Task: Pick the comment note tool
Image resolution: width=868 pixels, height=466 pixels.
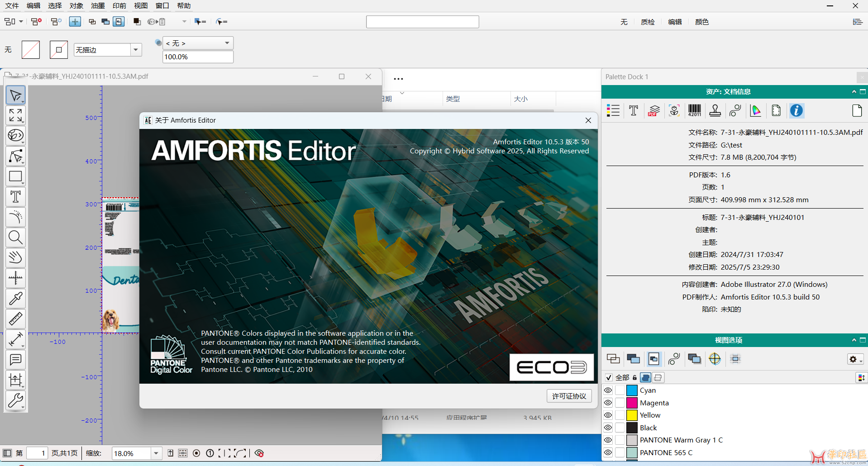Action: click(x=15, y=360)
